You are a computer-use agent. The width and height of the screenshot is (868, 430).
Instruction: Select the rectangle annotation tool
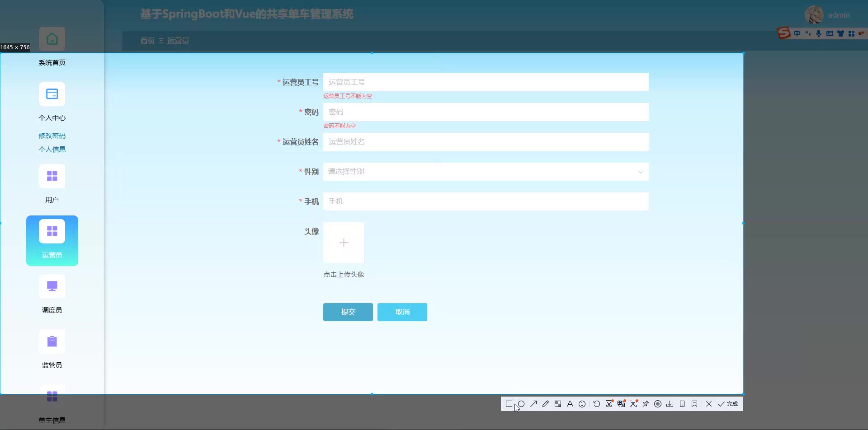point(509,404)
